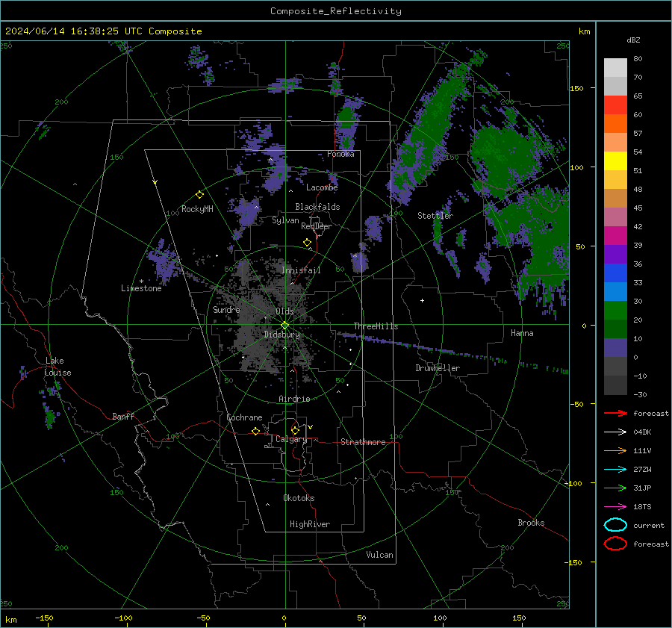Select the cyan 27ZW arrow icon
The width and height of the screenshot is (672, 628).
click(x=615, y=470)
